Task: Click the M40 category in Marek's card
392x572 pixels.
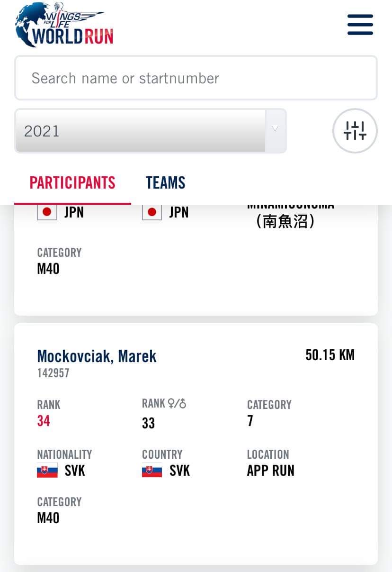Action: click(x=48, y=518)
